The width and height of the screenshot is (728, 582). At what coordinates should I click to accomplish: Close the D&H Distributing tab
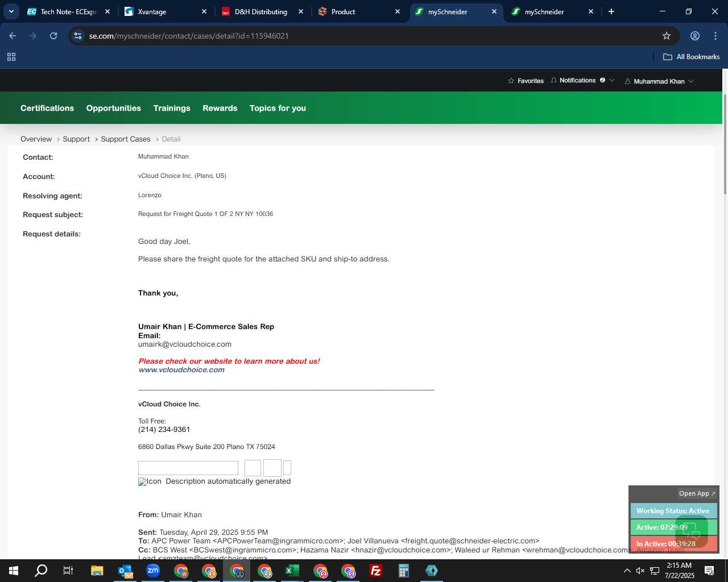[x=301, y=11]
